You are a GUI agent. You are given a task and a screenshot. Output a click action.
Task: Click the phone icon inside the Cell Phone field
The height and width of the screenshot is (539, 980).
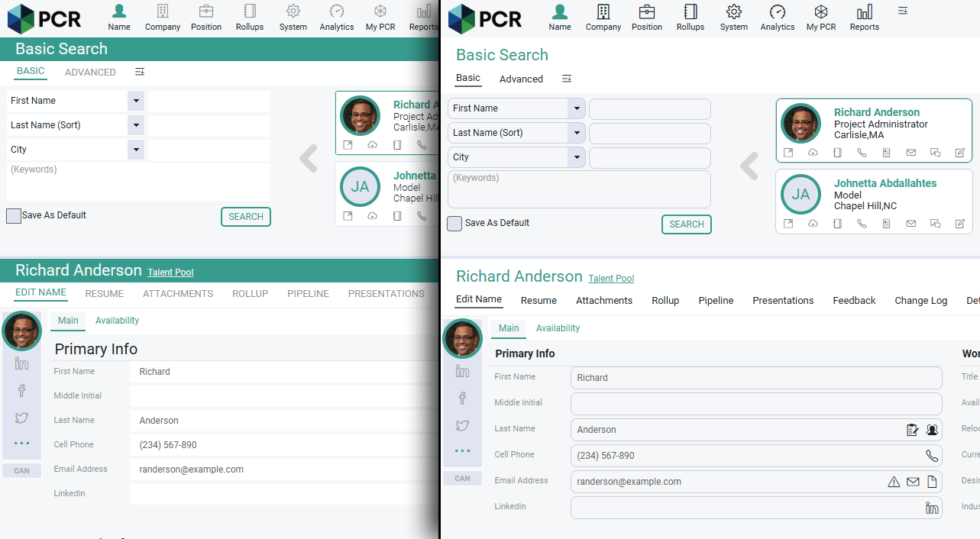[932, 456]
